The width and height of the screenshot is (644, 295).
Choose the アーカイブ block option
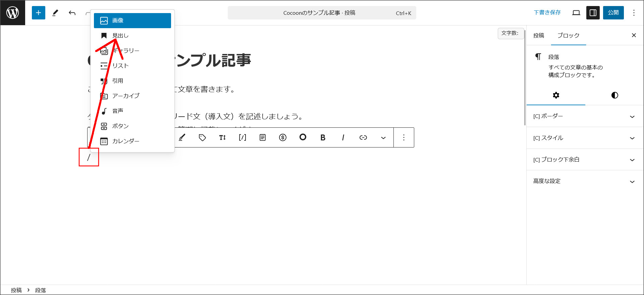(132, 96)
